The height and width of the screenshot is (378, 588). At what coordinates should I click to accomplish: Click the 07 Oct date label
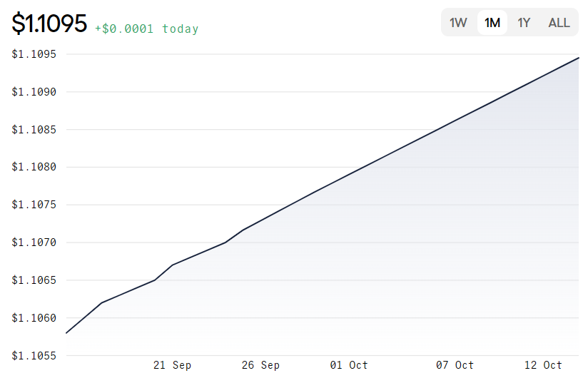[455, 365]
